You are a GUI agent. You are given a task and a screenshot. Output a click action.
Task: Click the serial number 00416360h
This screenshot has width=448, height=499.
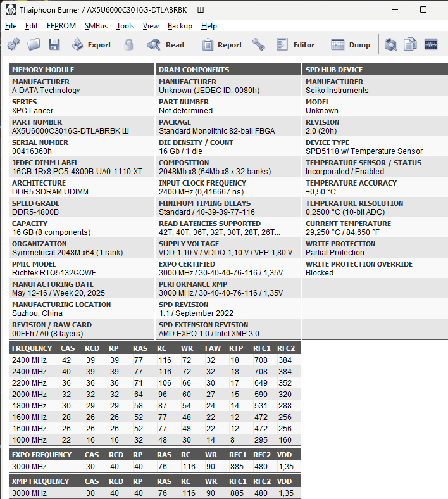32,151
